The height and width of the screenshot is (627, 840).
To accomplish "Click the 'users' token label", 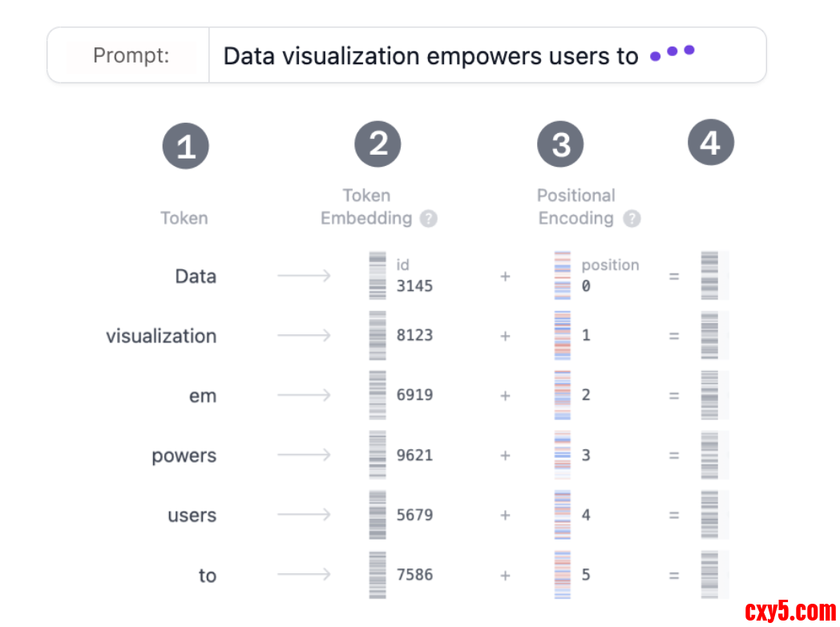I will (x=192, y=515).
